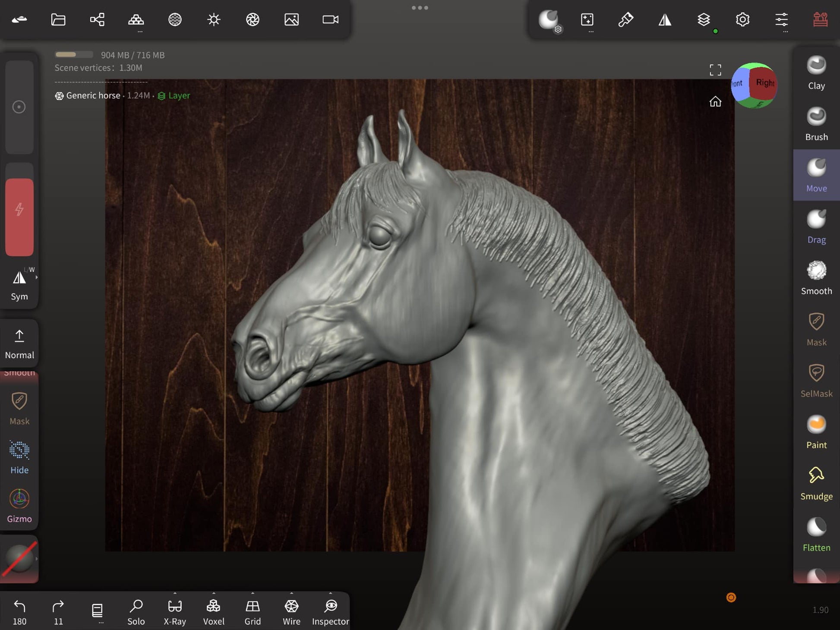Select the Flatten tool

tap(816, 534)
